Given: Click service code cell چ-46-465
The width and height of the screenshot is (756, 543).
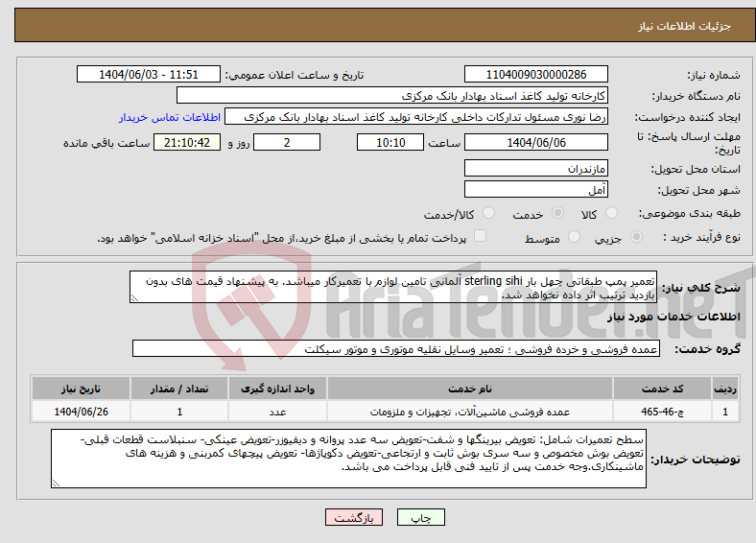Looking at the screenshot, I should pos(663,412).
